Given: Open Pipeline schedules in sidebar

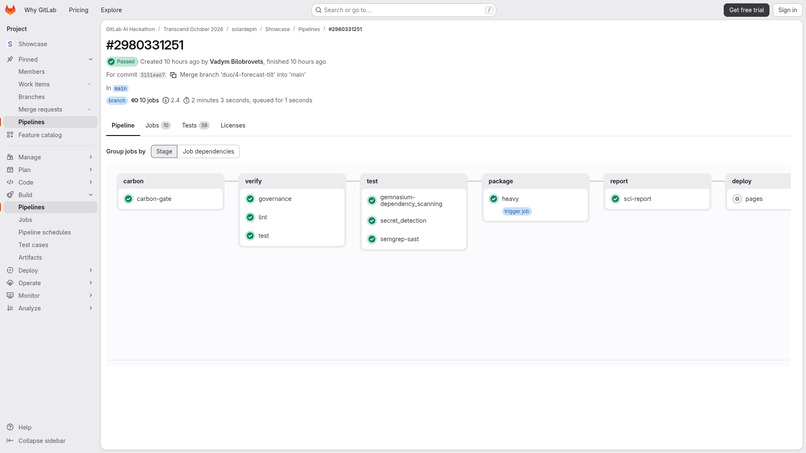Looking at the screenshot, I should (50, 232).
